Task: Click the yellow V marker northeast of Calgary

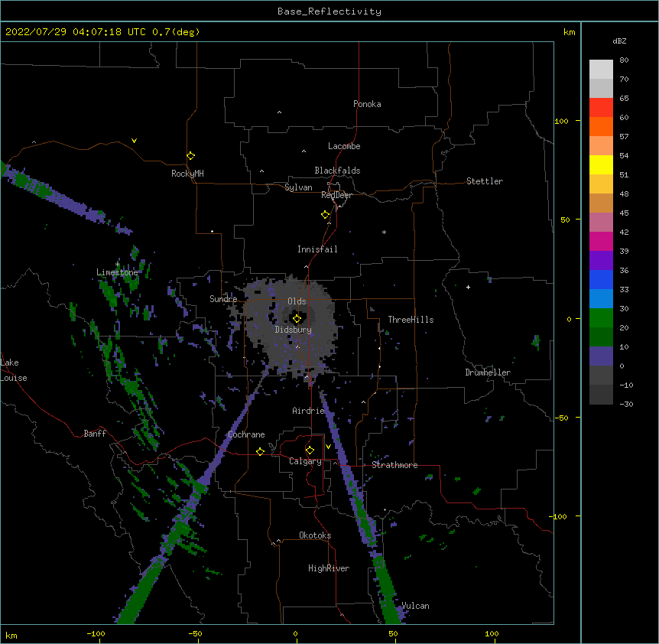Action: (328, 447)
